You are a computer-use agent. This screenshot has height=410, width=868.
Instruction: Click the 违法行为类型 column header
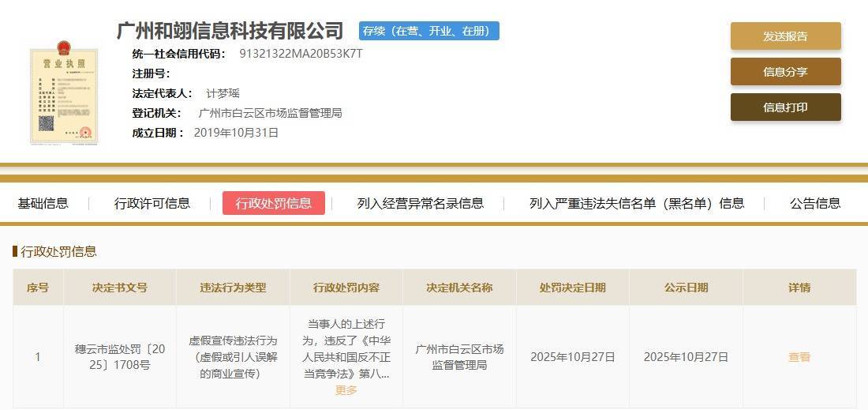tap(233, 288)
